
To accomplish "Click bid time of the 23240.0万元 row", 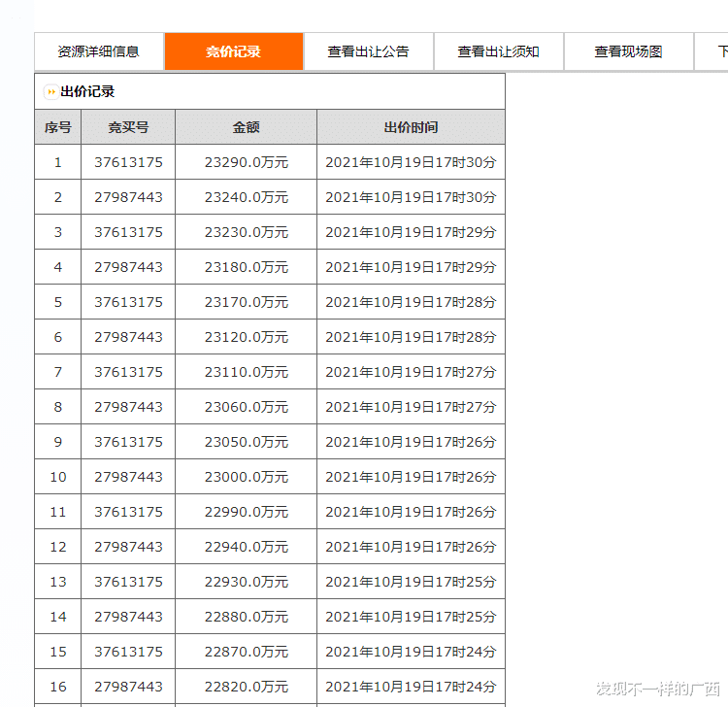I will click(411, 197).
